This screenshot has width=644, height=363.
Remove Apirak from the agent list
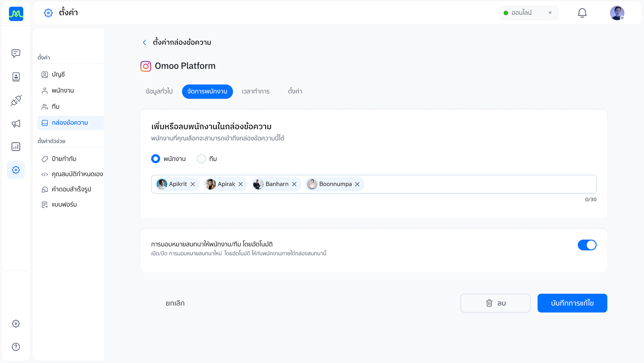pos(241,184)
